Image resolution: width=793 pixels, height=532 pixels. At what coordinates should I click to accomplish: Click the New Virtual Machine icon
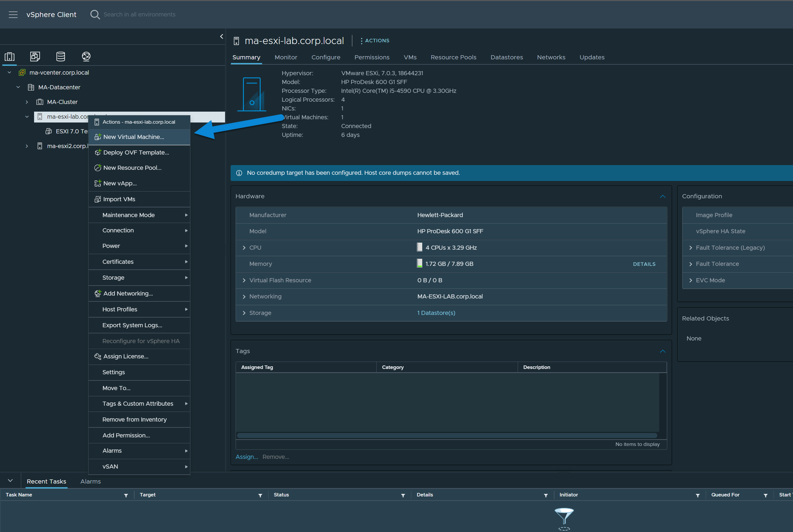pyautogui.click(x=98, y=137)
